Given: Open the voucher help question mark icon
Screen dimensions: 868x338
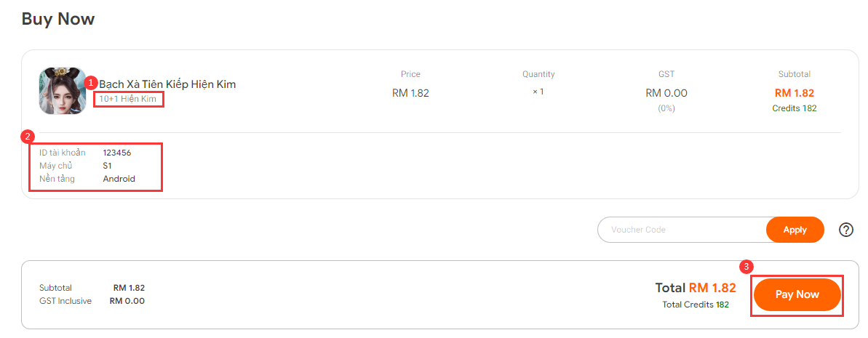Looking at the screenshot, I should (x=846, y=230).
